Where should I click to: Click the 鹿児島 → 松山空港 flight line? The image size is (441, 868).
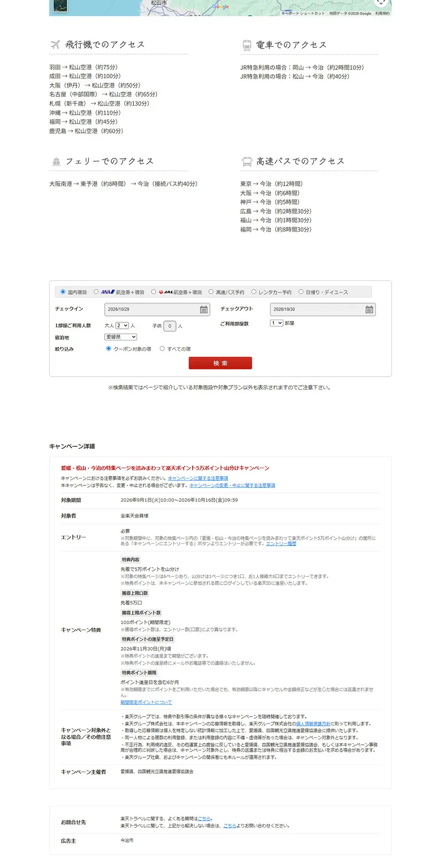coord(86,131)
